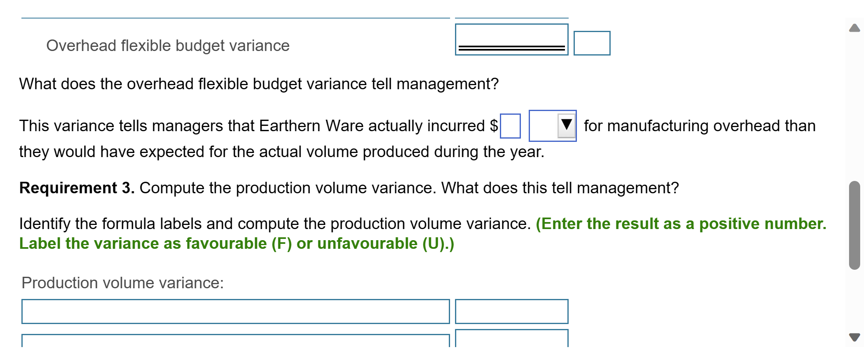
Task: Click the sentence mentioning Earthern Ware
Action: [255, 125]
